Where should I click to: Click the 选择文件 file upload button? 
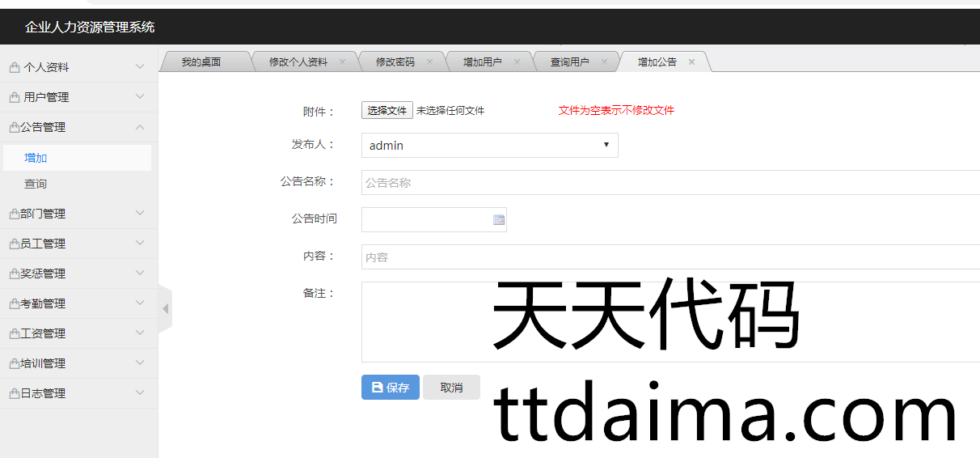(x=387, y=111)
